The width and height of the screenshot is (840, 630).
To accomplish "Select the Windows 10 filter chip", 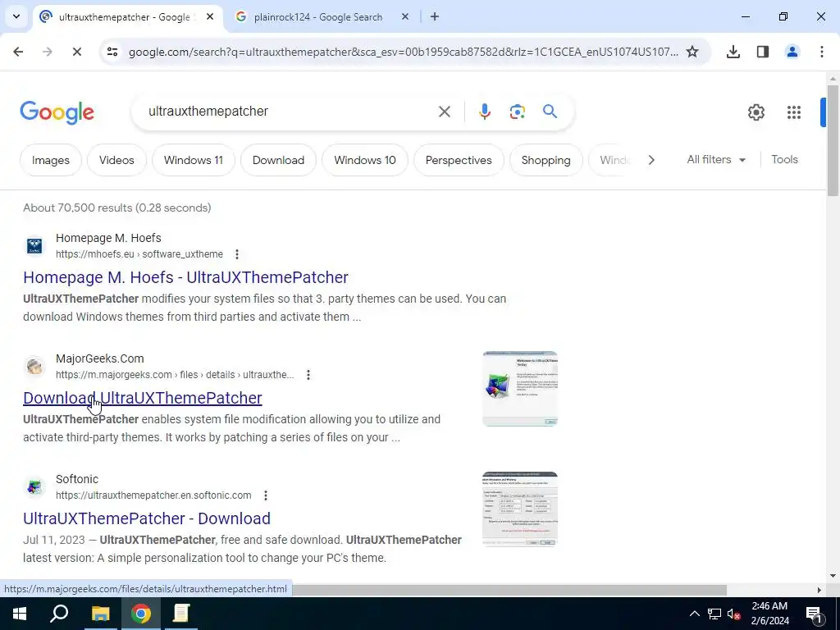I will coord(365,160).
